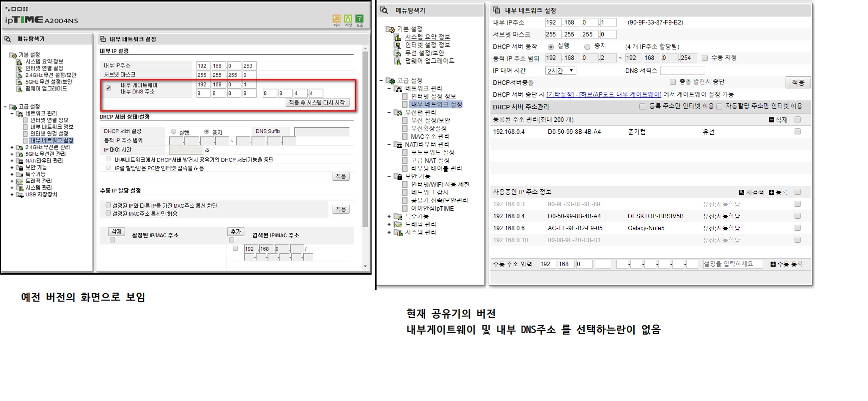The image size is (868, 401).
Task: Check the 충돌 발견시 중단 option
Action: pos(673,82)
